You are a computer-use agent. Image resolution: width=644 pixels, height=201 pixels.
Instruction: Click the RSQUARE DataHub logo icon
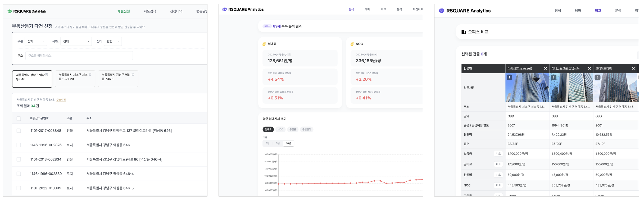click(10, 11)
